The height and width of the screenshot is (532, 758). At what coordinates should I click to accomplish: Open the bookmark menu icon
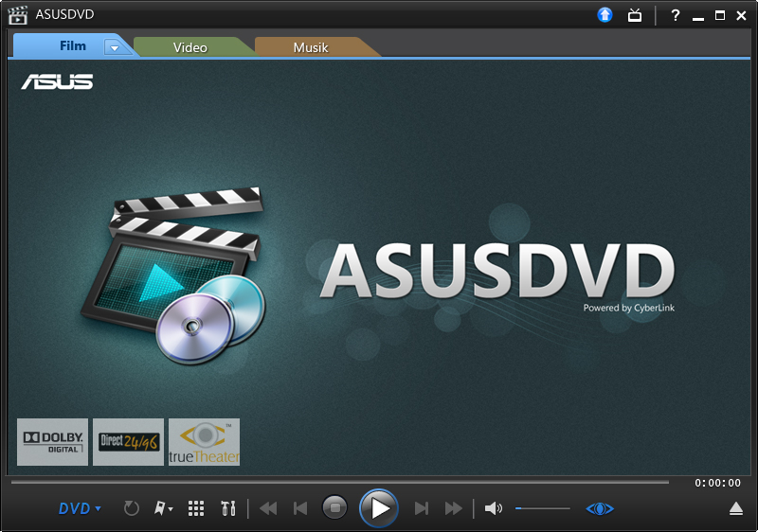163,508
